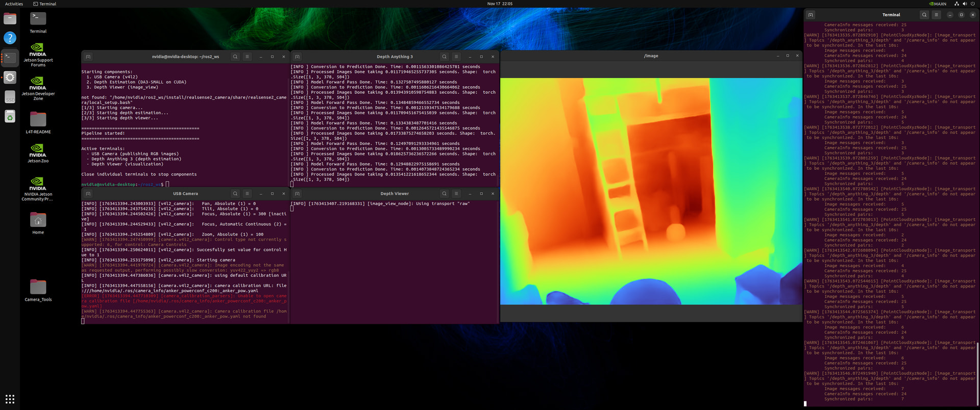Open search in the right Terminal window
The height and width of the screenshot is (410, 980).
tap(924, 15)
